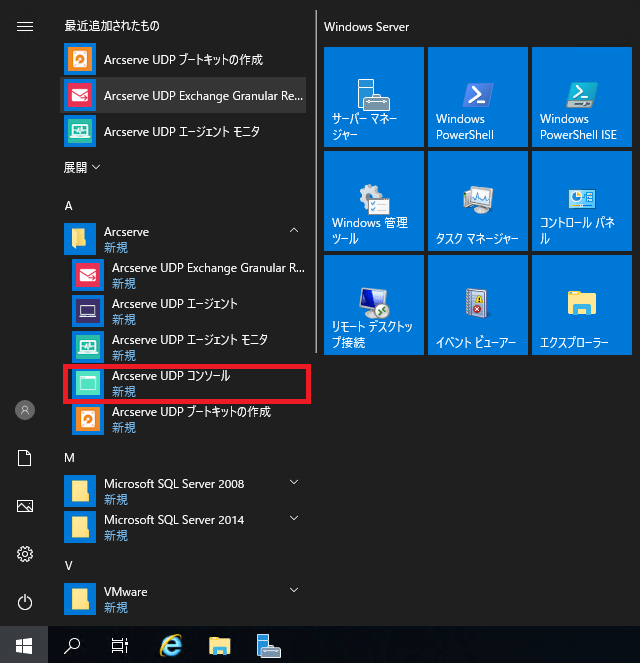
Task: Open the user account menu
Action: click(25, 410)
